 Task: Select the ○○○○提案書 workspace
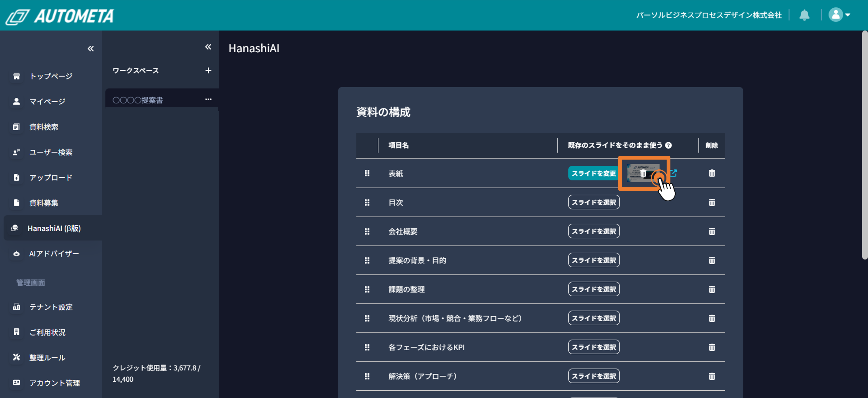tap(162, 100)
